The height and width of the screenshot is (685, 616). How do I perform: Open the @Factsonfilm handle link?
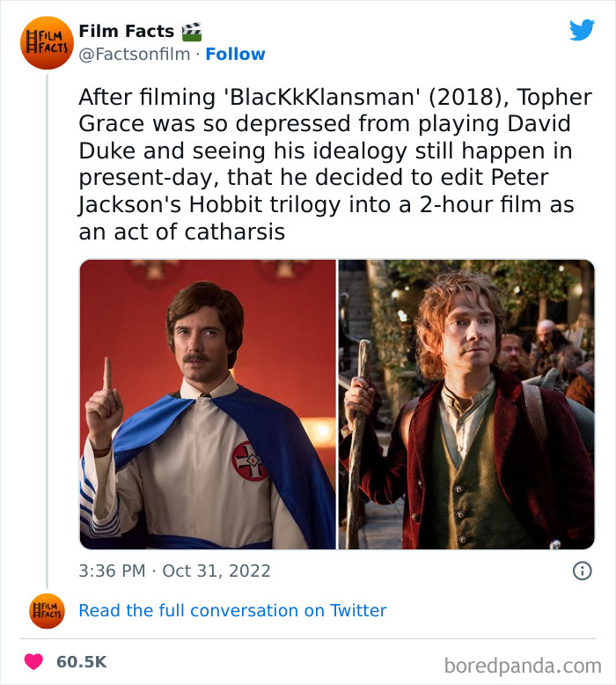pos(134,55)
